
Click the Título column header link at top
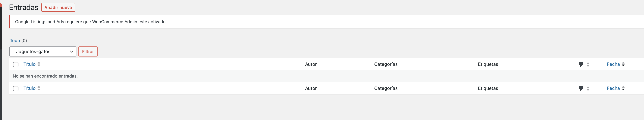pyautogui.click(x=30, y=64)
